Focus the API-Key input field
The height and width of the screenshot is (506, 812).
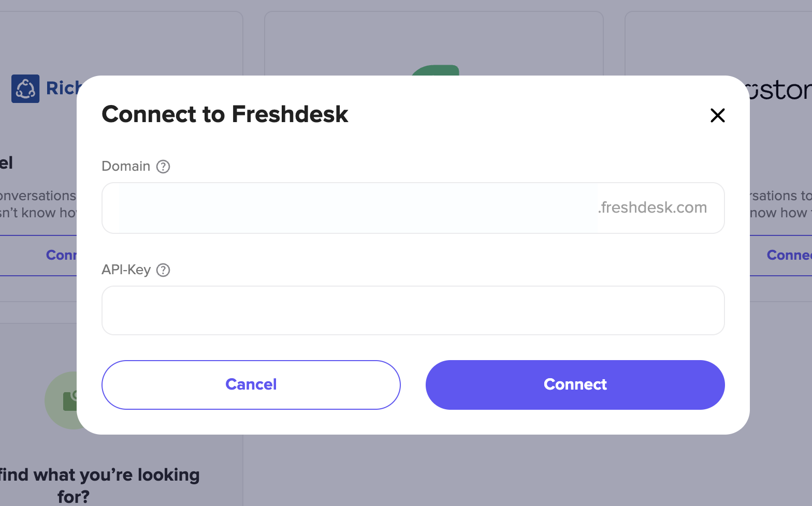(413, 310)
